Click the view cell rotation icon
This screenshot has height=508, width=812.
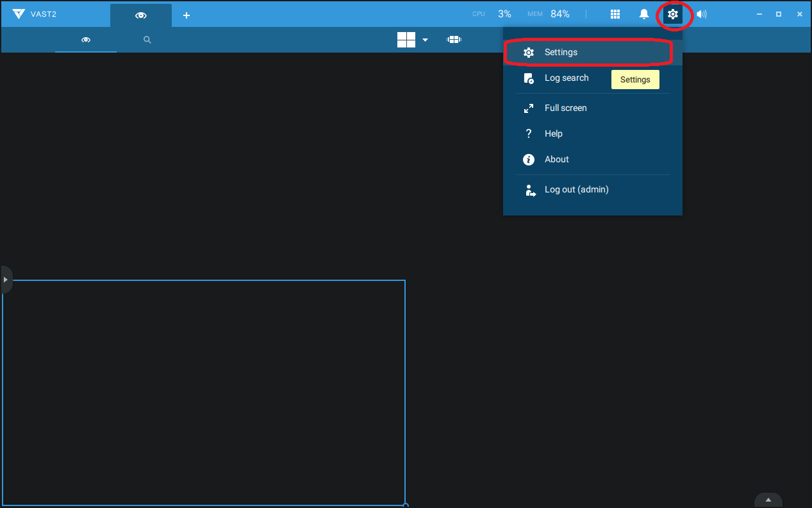tap(454, 40)
